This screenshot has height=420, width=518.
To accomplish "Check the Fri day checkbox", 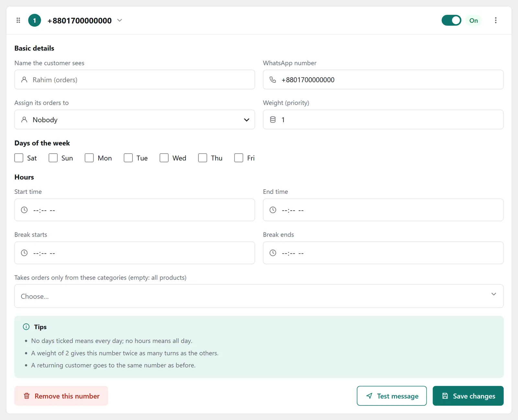I will pyautogui.click(x=239, y=158).
